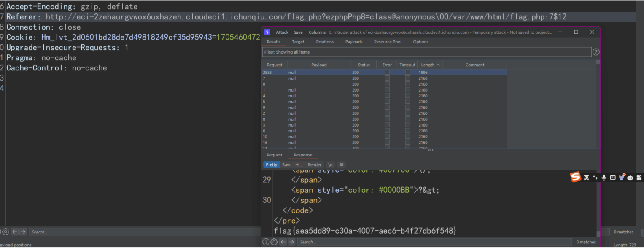
Task: Select result row for request 2833
Action: pyautogui.click(x=384, y=73)
